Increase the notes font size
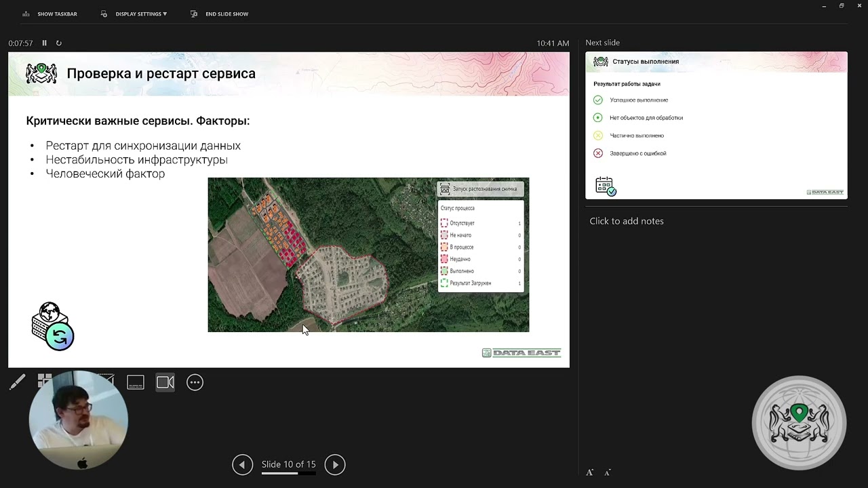Image resolution: width=868 pixels, height=488 pixels. [590, 472]
